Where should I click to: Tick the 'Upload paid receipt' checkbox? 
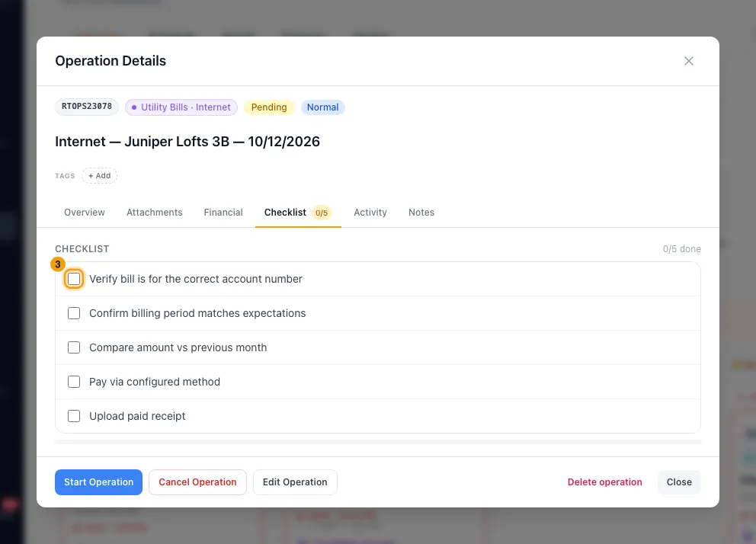(74, 416)
